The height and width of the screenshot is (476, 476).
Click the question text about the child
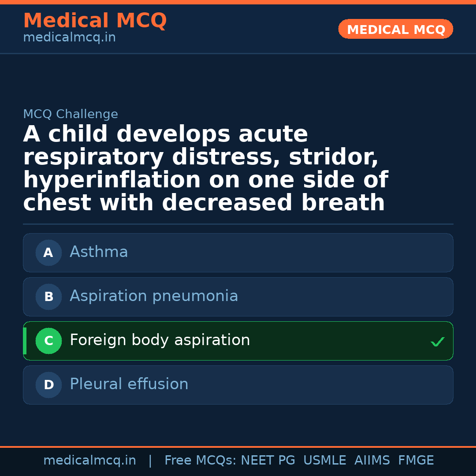pyautogui.click(x=205, y=169)
